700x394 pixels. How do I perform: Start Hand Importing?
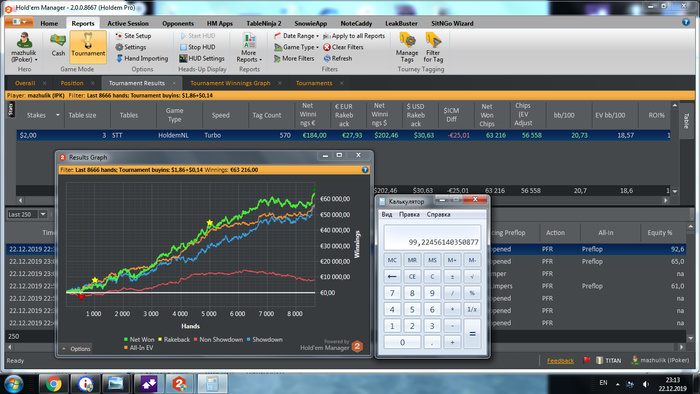click(x=142, y=58)
